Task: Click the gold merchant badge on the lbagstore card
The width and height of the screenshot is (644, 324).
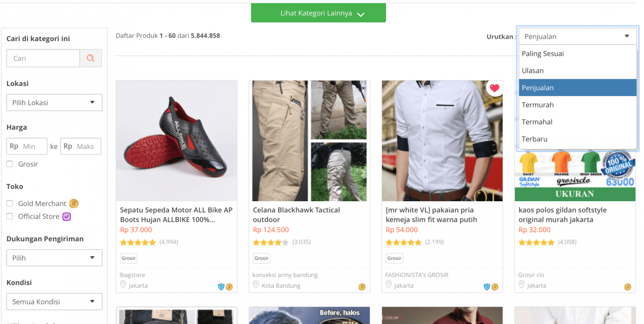Action: (x=229, y=287)
